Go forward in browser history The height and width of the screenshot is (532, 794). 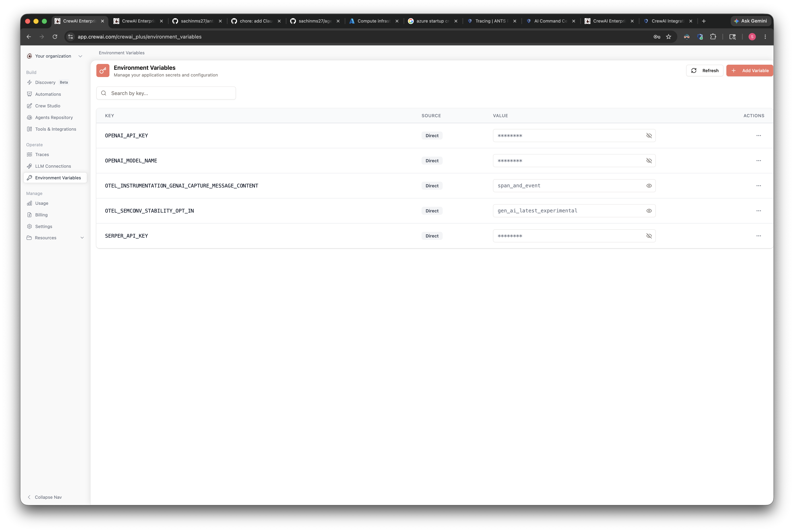(x=42, y=37)
